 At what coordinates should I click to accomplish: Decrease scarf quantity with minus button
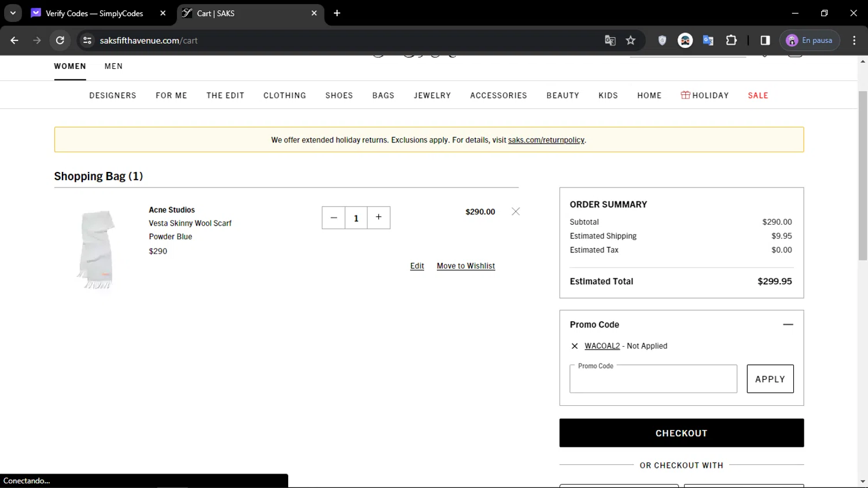coord(333,218)
